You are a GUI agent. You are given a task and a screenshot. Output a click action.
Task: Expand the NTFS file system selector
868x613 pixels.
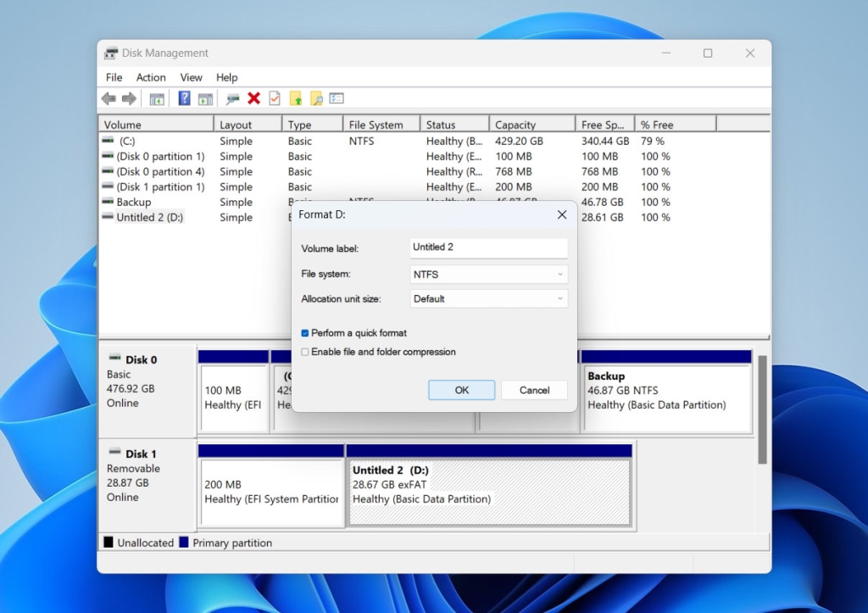click(x=559, y=273)
